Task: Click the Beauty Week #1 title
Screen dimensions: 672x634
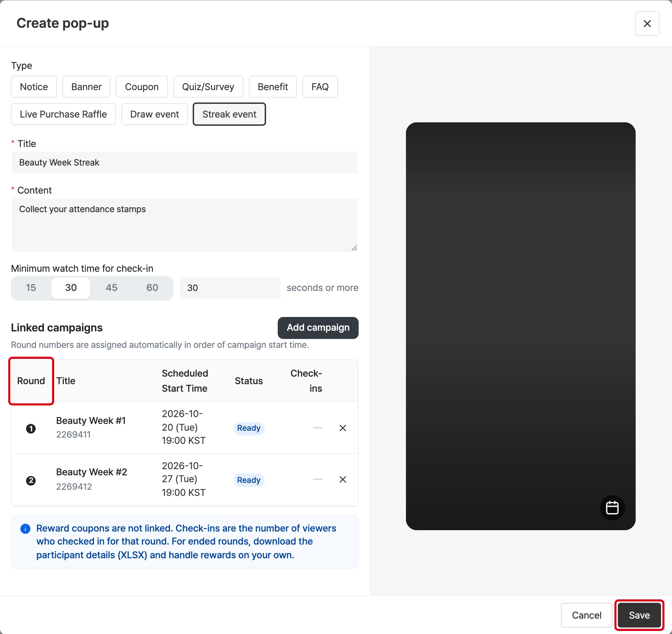Action: coord(91,420)
